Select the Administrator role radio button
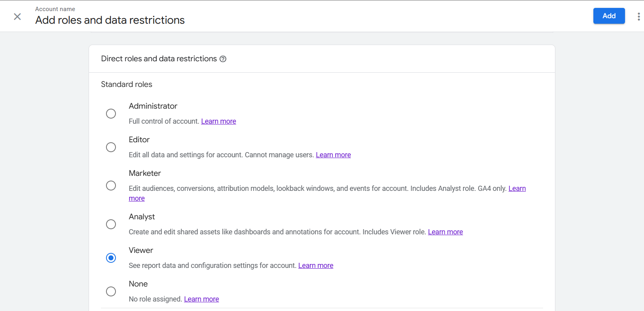The image size is (644, 311). tap(111, 114)
